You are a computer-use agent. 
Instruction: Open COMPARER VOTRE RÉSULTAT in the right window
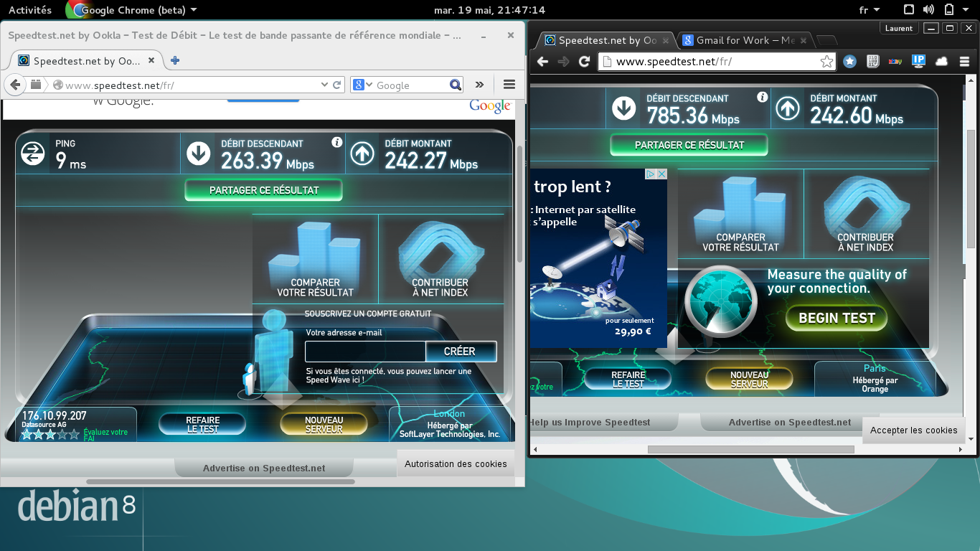(740, 212)
